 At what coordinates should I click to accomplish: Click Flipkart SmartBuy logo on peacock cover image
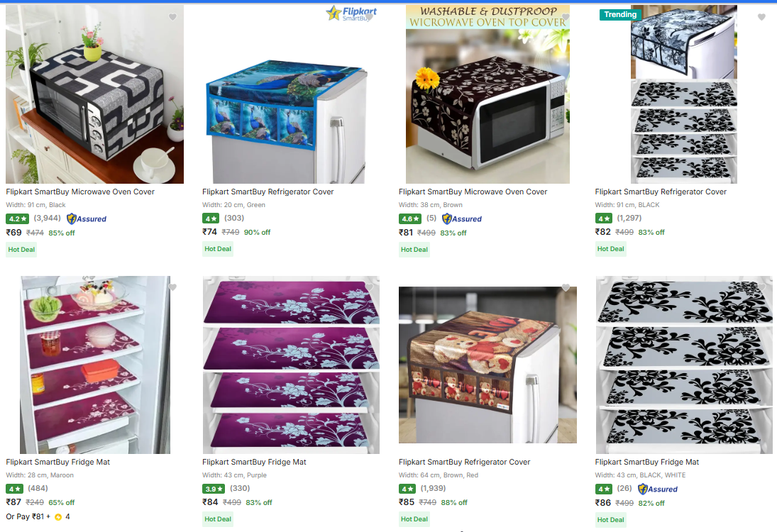click(x=351, y=13)
